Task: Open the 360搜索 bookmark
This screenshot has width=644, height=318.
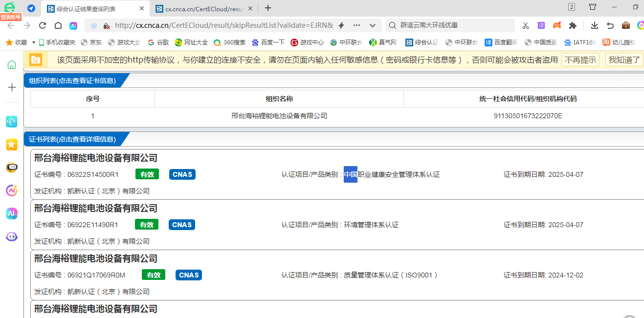Action: [x=230, y=42]
